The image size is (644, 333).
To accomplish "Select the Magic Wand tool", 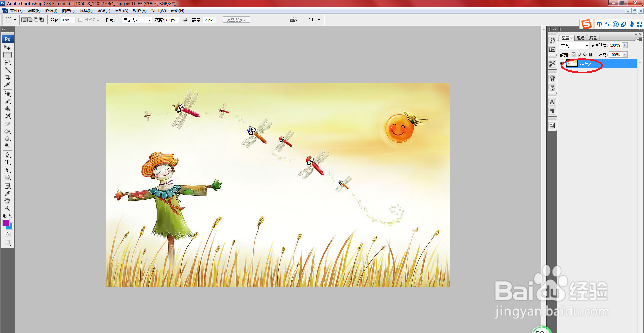I will (x=7, y=69).
